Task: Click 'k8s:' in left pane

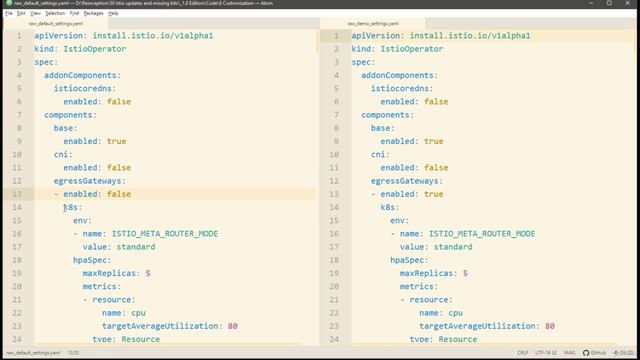Action: (73, 207)
